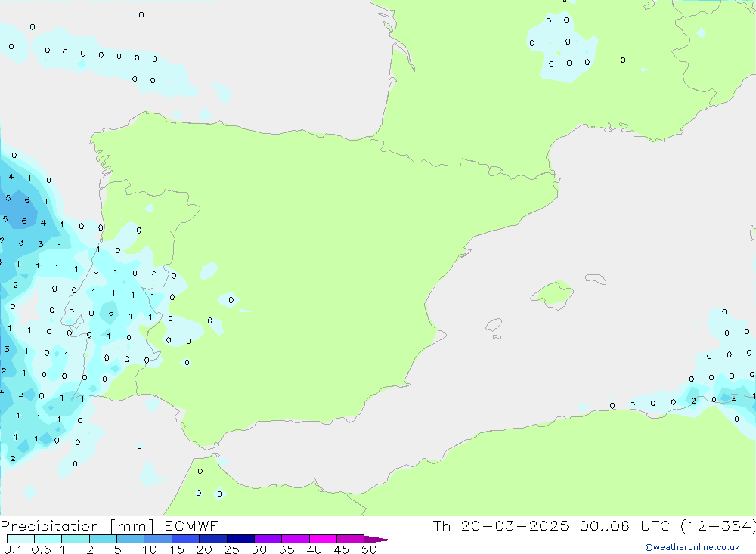Click the 5 to 10 mm legend swatch

point(131,539)
